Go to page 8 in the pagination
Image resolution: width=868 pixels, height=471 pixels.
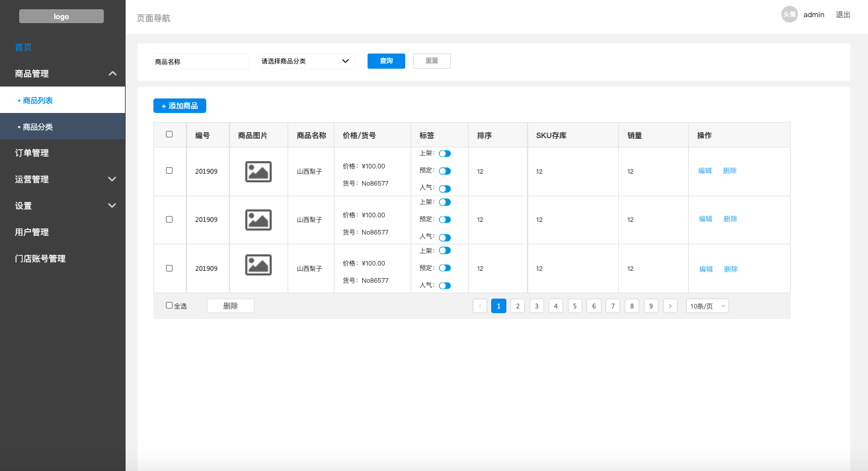[x=632, y=306]
